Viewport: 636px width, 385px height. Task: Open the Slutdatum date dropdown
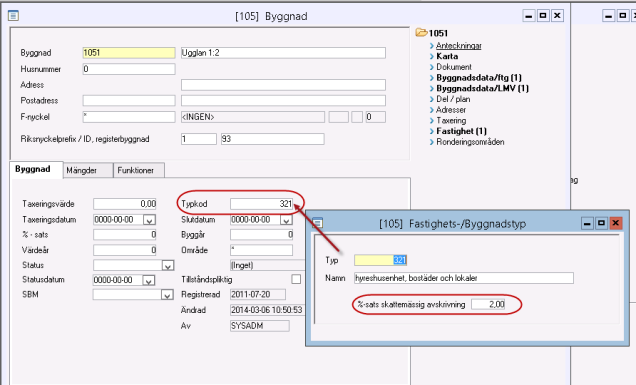[286, 220]
